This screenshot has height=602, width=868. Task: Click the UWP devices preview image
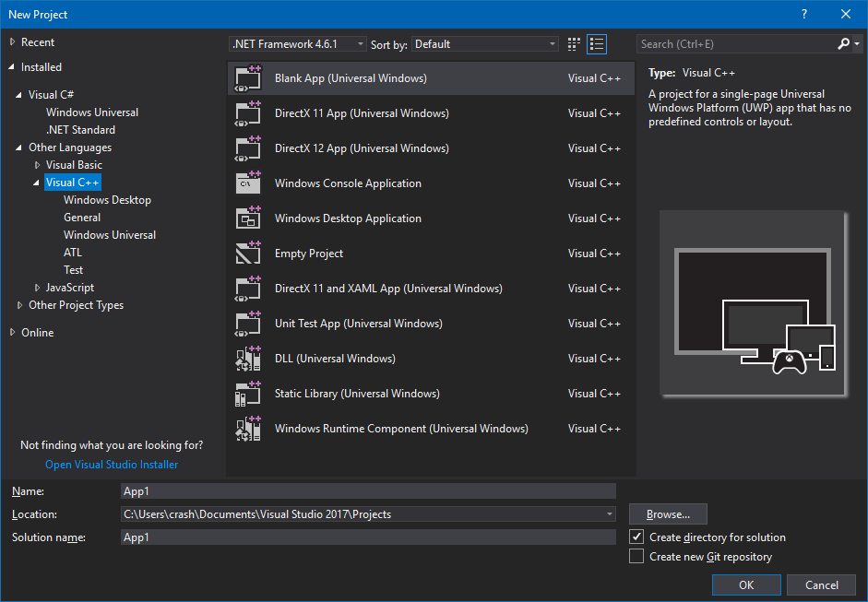click(x=753, y=303)
